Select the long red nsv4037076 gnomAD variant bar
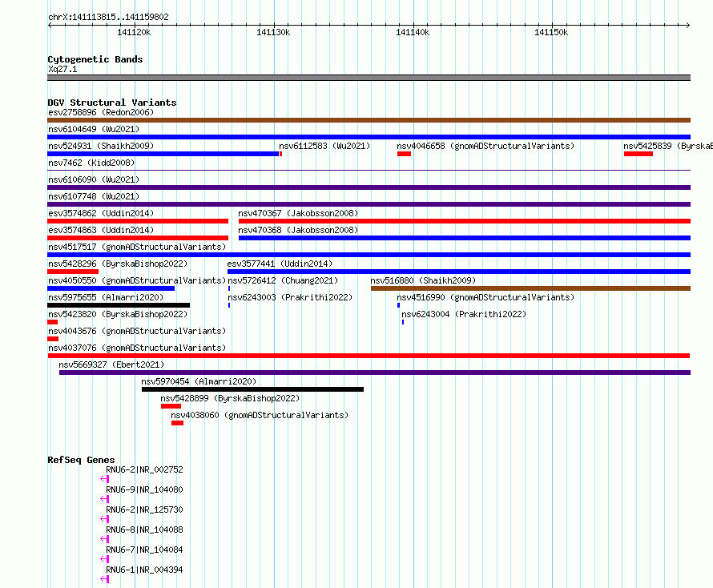The width and height of the screenshot is (713, 588). [x=369, y=356]
